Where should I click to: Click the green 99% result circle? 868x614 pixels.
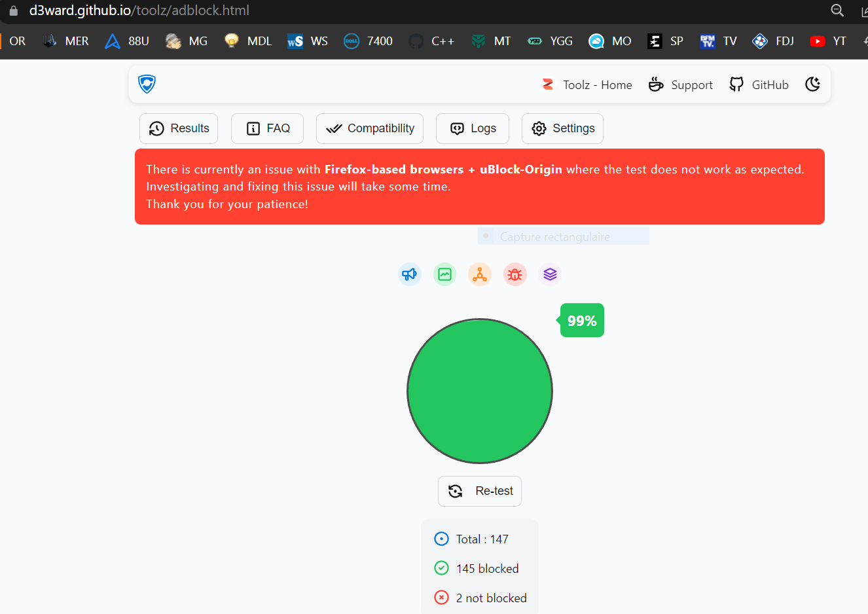click(x=480, y=391)
